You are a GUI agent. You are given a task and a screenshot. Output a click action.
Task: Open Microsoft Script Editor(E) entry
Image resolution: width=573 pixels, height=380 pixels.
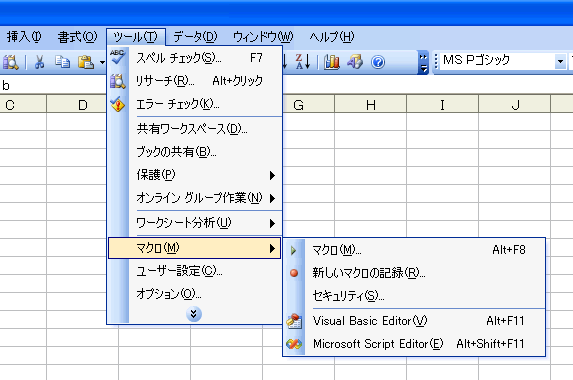(414, 344)
